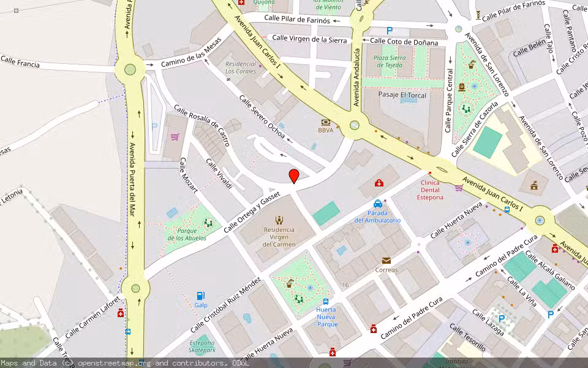Select the Plaza Sierra de Tejeda label
The width and height of the screenshot is (588, 368).
tap(390, 61)
